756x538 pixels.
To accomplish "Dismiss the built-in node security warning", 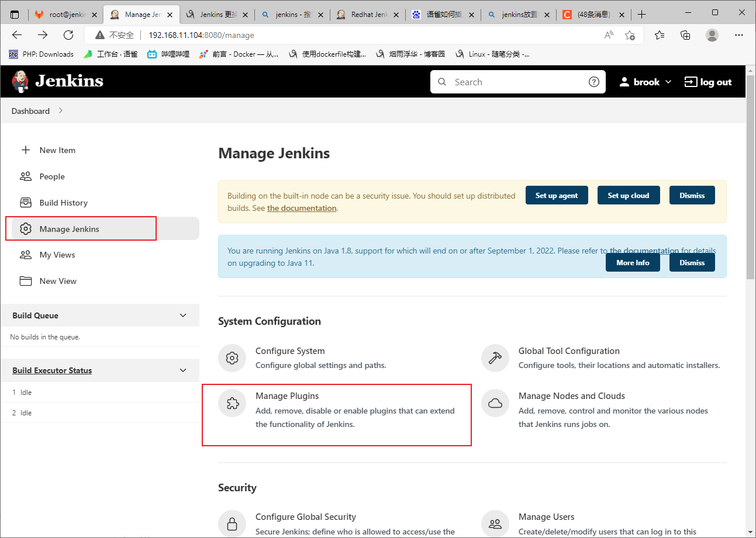I will click(x=692, y=195).
